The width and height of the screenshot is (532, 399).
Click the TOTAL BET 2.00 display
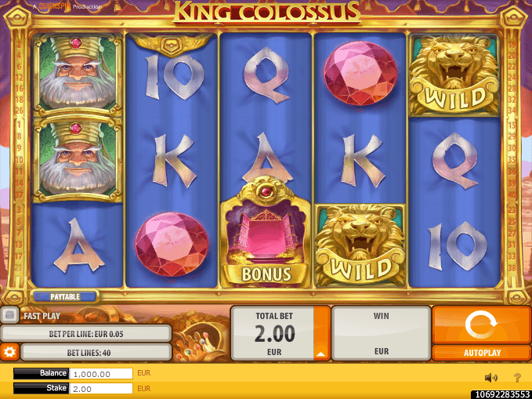pos(273,333)
